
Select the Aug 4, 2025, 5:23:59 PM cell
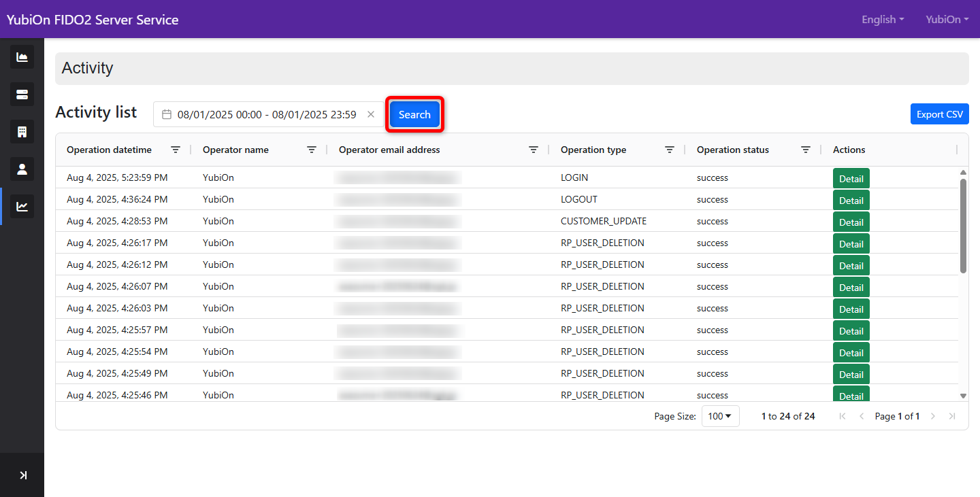[x=117, y=177]
